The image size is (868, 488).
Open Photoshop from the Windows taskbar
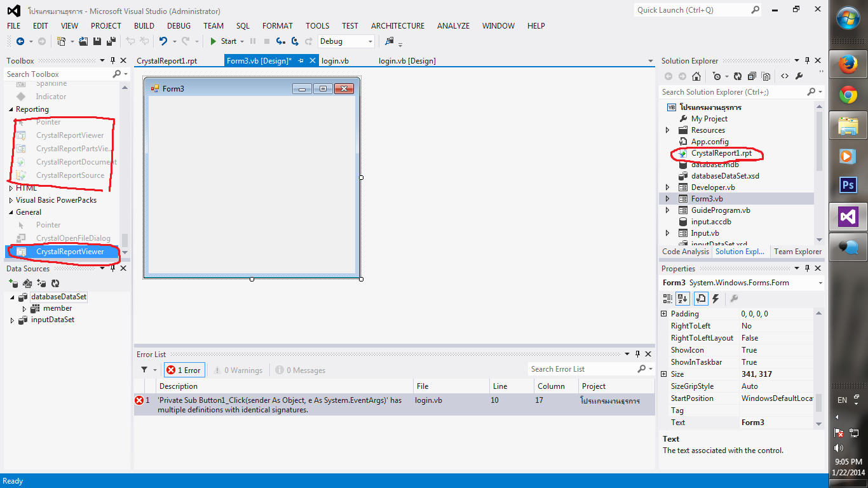click(x=848, y=185)
